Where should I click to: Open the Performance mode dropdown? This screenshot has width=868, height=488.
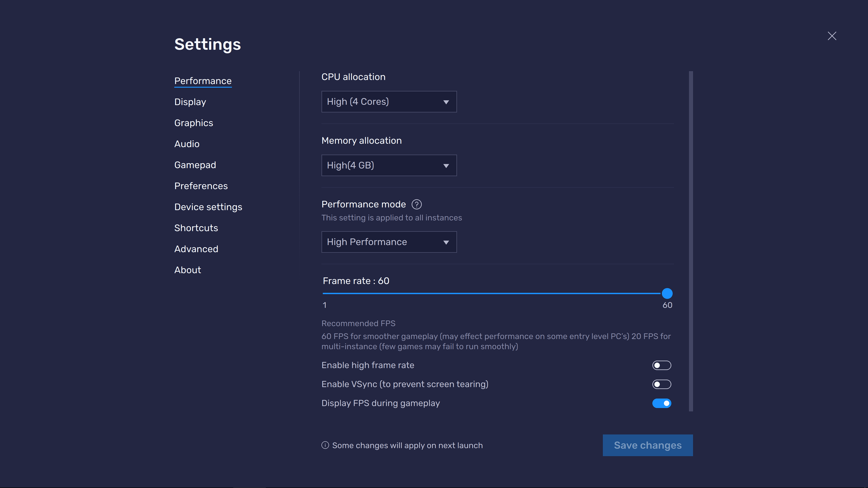[389, 242]
